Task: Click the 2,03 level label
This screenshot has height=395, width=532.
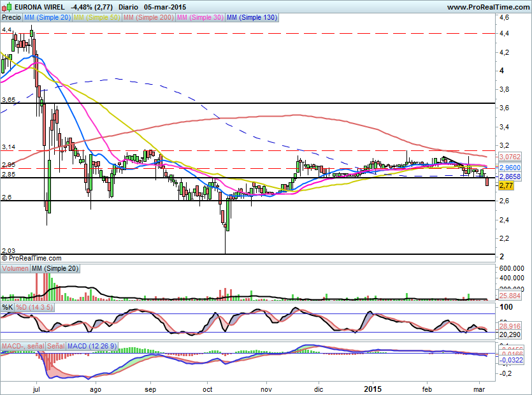Action: pyautogui.click(x=8, y=251)
